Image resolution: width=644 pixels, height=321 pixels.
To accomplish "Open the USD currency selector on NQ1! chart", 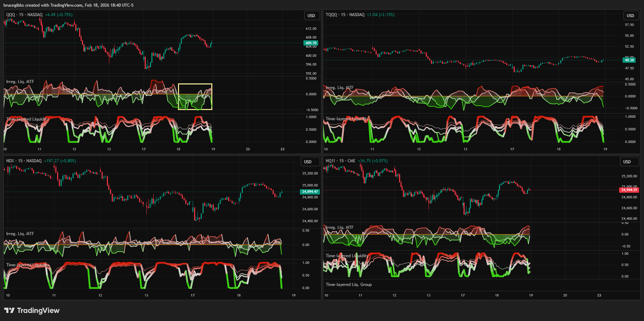I will click(626, 162).
